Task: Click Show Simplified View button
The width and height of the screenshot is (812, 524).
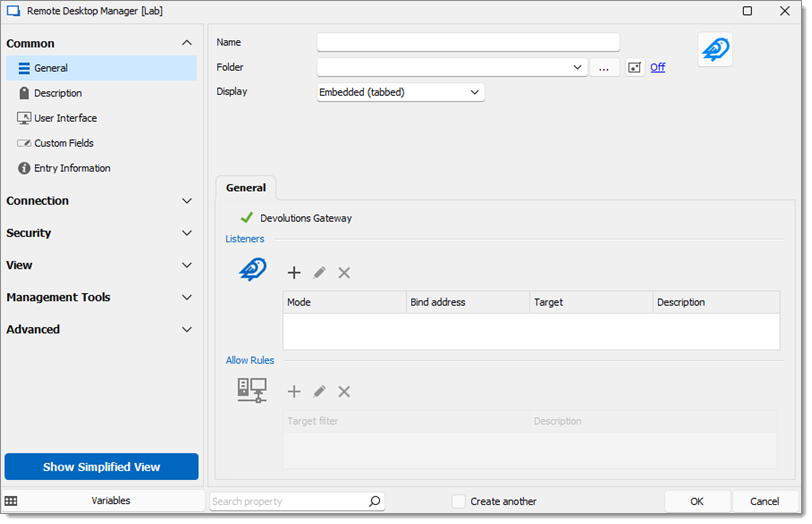Action: pos(102,467)
